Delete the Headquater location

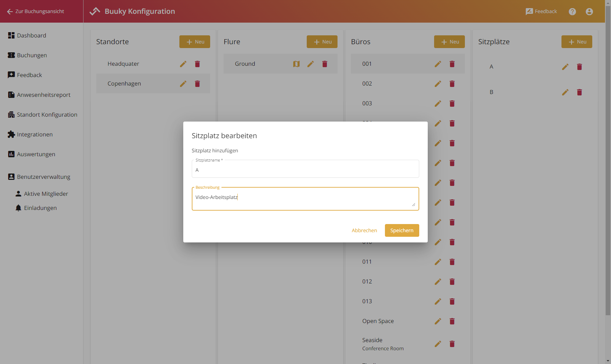[x=197, y=64]
